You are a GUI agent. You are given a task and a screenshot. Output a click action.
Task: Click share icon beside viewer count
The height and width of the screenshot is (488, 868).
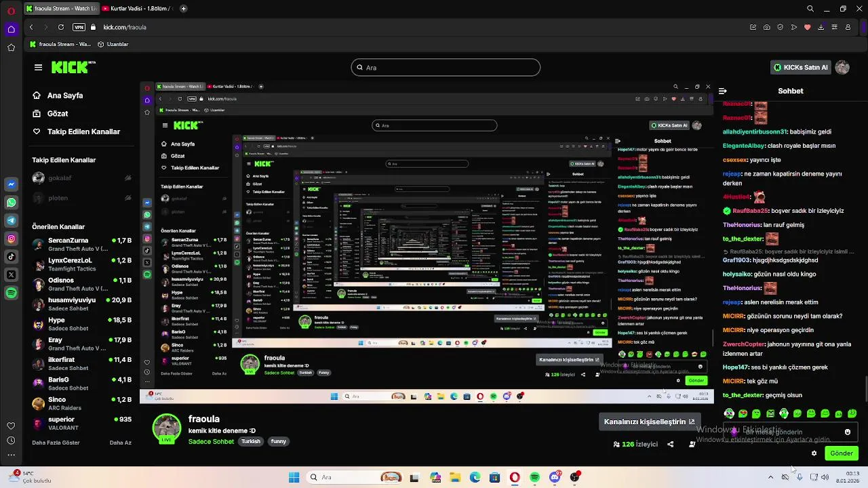tap(671, 445)
